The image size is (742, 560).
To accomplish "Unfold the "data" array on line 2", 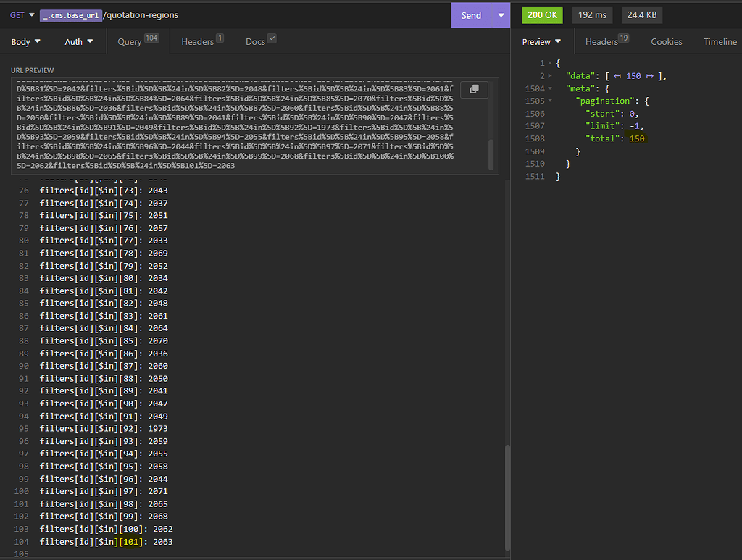I will tap(549, 76).
